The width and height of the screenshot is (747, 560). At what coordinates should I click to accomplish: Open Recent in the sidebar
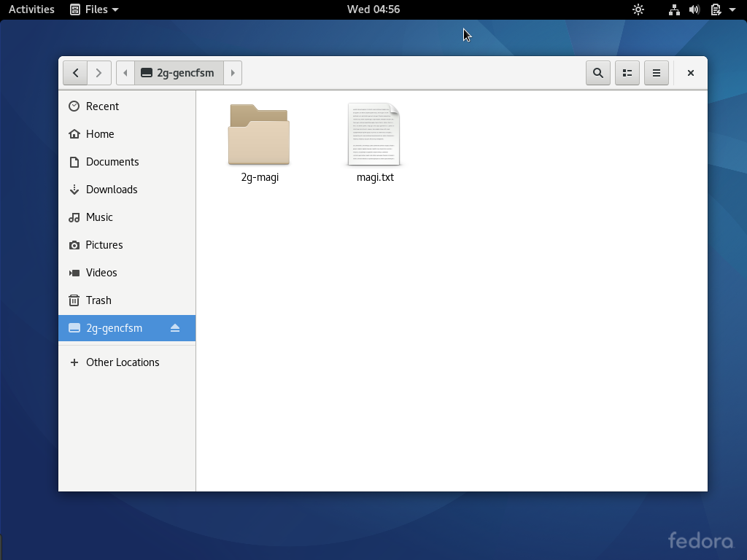click(x=127, y=106)
